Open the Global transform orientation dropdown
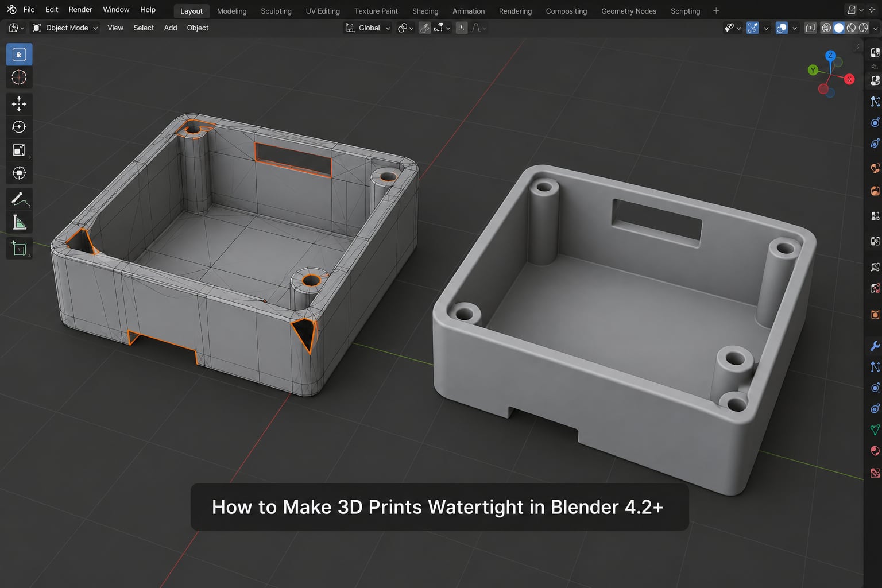Image resolution: width=882 pixels, height=588 pixels. coord(368,28)
